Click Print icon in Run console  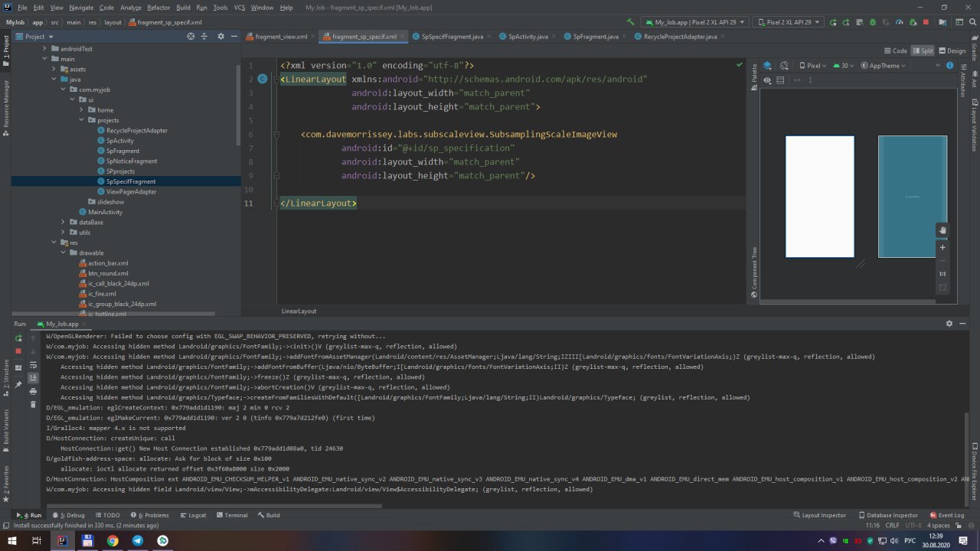point(33,391)
